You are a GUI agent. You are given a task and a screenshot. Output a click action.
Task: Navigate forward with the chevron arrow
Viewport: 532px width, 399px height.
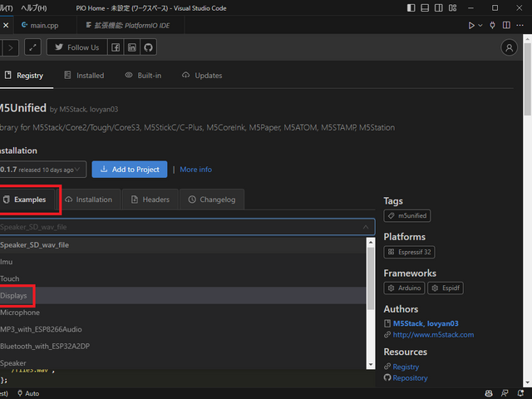click(x=11, y=48)
